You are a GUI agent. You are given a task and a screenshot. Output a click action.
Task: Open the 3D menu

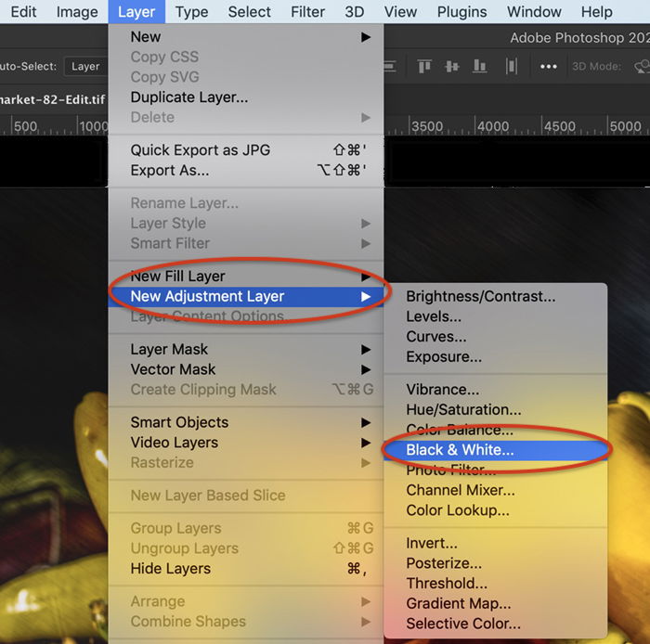click(355, 12)
